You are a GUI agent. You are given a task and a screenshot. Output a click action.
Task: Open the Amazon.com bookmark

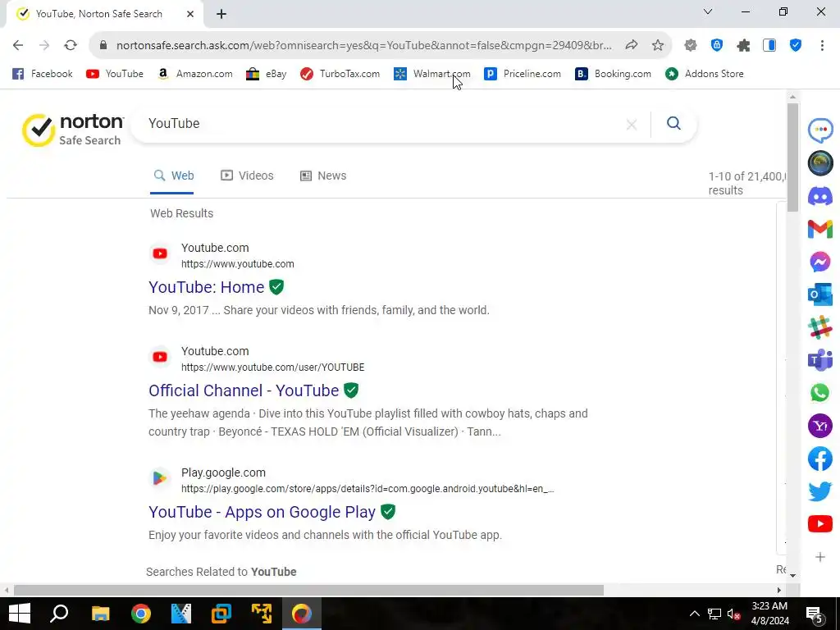tap(195, 74)
